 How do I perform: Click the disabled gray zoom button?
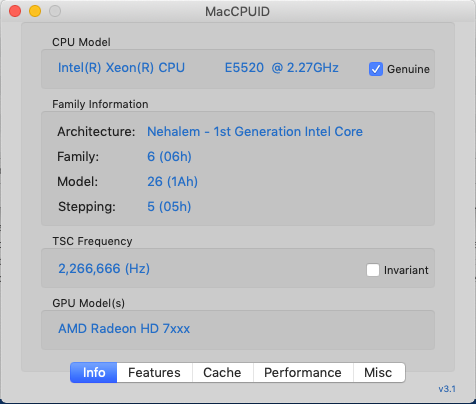[x=55, y=11]
